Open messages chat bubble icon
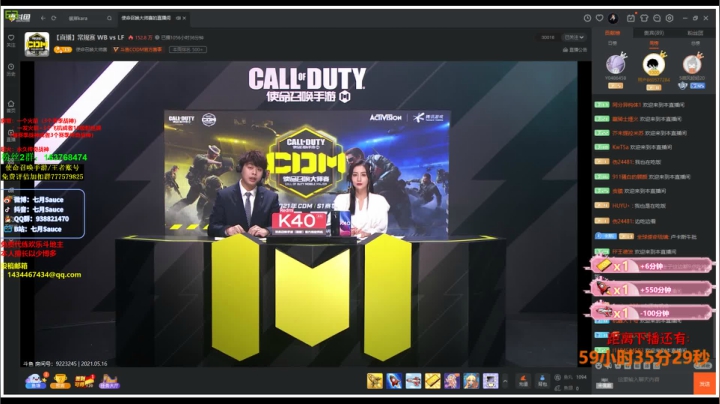720x404 pixels. coord(657,18)
